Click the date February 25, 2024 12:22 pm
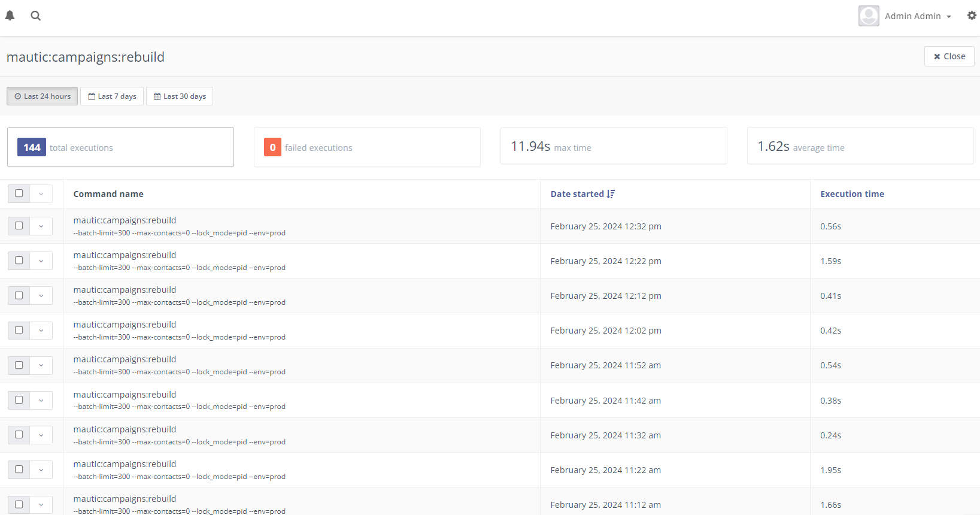Viewport: 980px width, 515px height. (x=606, y=261)
